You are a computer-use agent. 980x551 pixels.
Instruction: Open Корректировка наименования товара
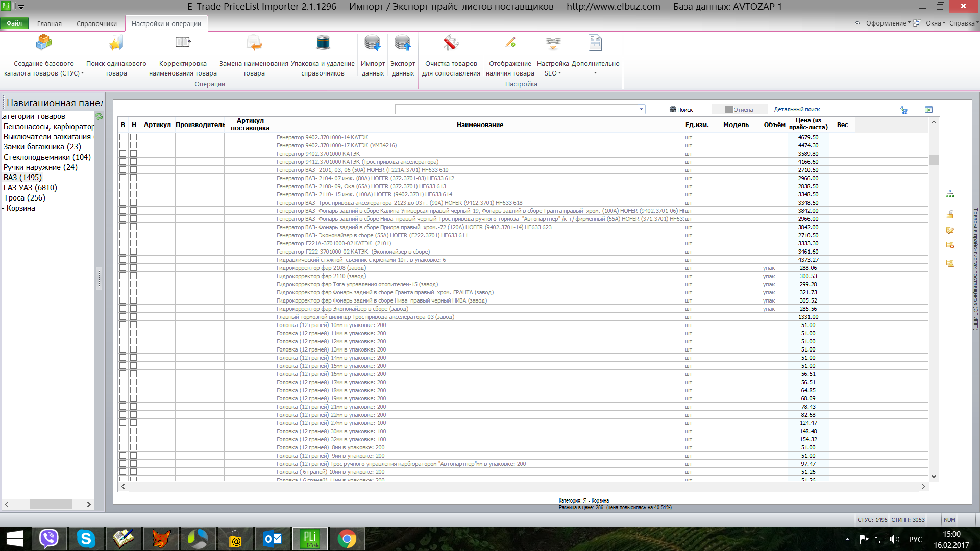183,55
